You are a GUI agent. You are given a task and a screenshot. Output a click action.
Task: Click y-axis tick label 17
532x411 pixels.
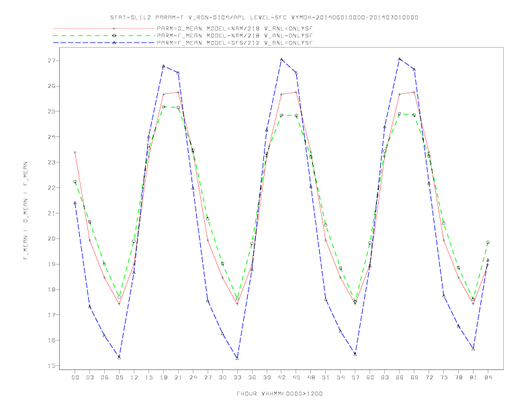click(x=52, y=315)
